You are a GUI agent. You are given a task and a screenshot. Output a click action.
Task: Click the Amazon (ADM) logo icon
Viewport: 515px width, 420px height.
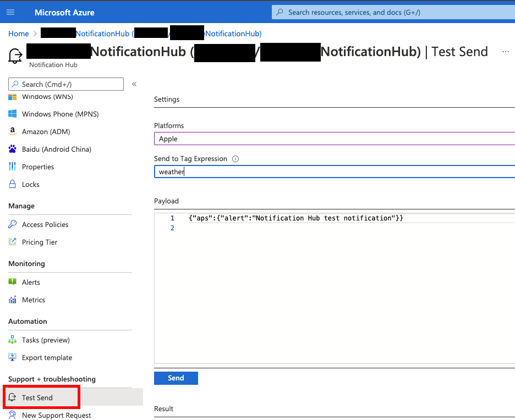coord(12,131)
